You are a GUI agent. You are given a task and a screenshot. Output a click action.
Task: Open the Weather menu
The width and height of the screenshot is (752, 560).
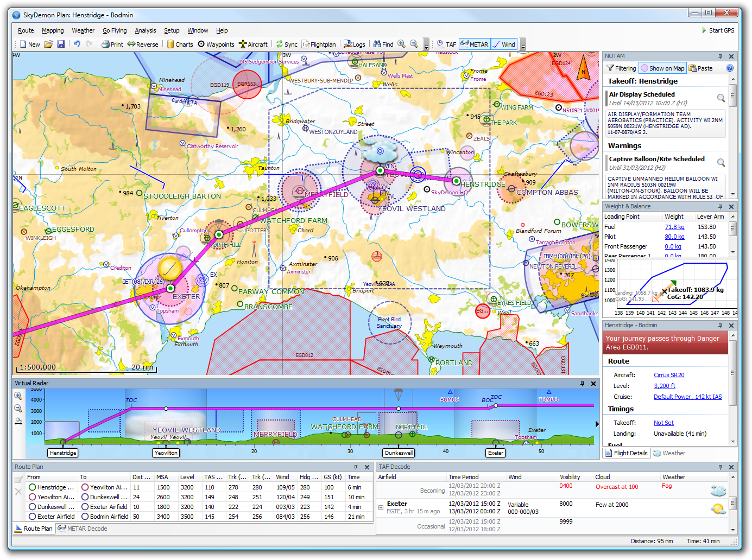(x=83, y=30)
